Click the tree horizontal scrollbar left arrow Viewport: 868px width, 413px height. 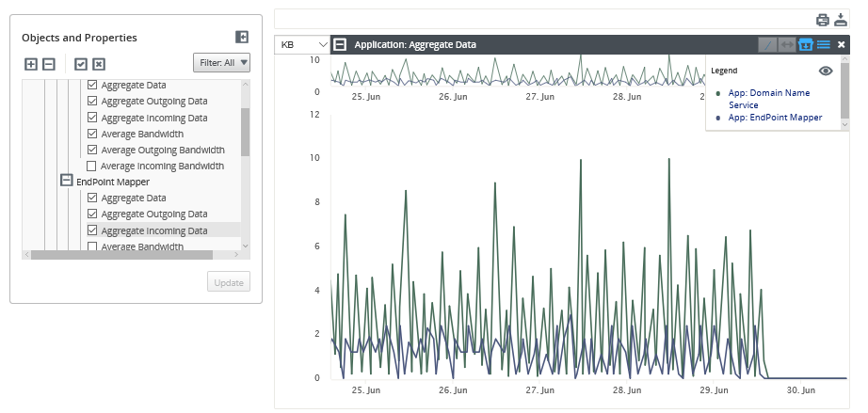pyautogui.click(x=26, y=255)
